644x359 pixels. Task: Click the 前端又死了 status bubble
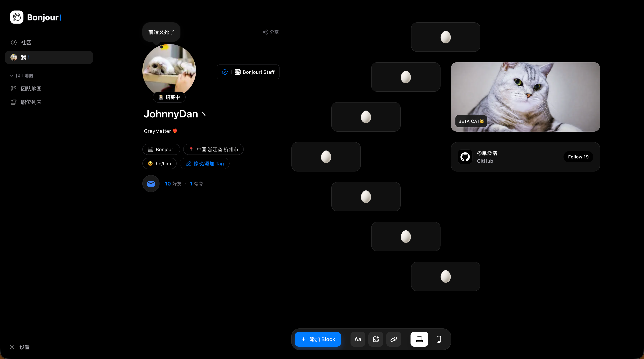(161, 32)
